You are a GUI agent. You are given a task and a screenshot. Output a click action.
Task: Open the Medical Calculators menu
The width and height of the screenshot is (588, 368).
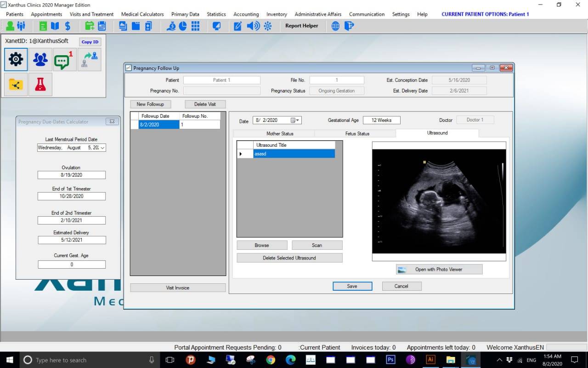coord(142,14)
